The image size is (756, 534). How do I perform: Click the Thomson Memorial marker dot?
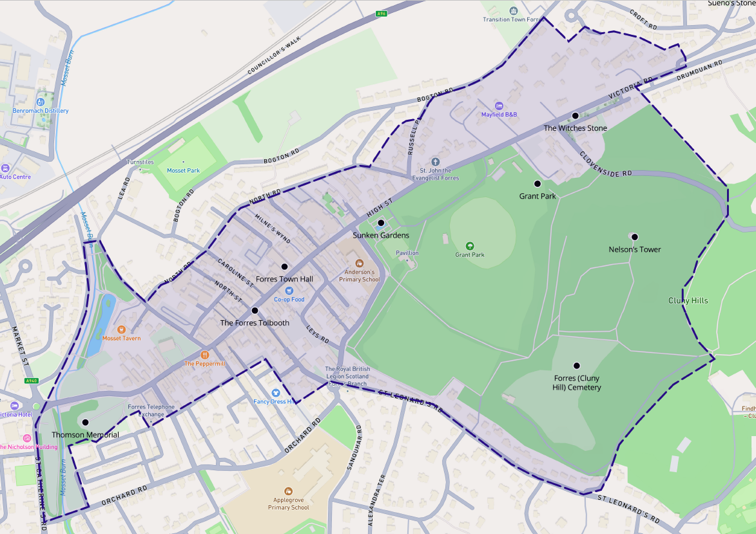point(86,422)
